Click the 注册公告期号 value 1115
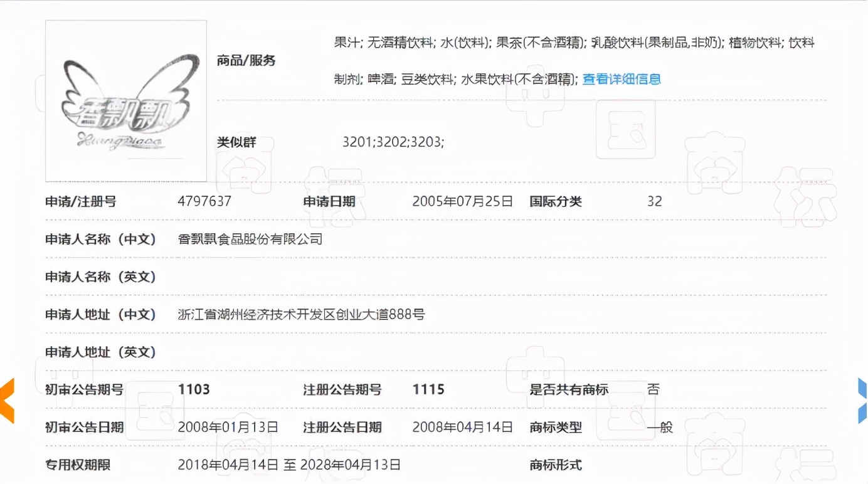The image size is (868, 484). [429, 389]
